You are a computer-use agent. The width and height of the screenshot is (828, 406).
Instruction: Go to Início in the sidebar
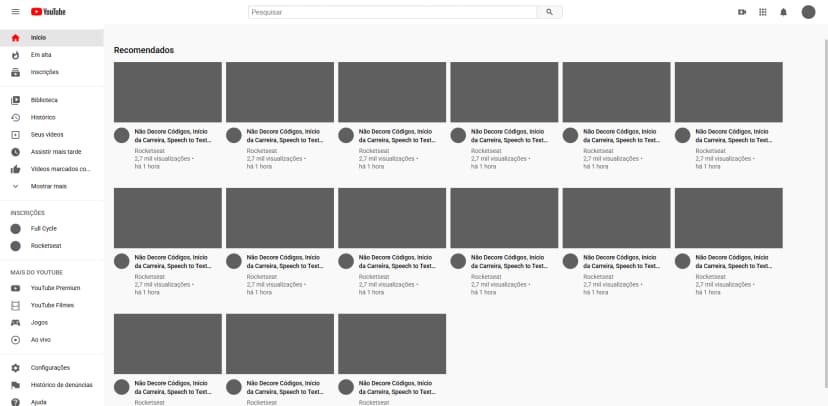point(38,38)
